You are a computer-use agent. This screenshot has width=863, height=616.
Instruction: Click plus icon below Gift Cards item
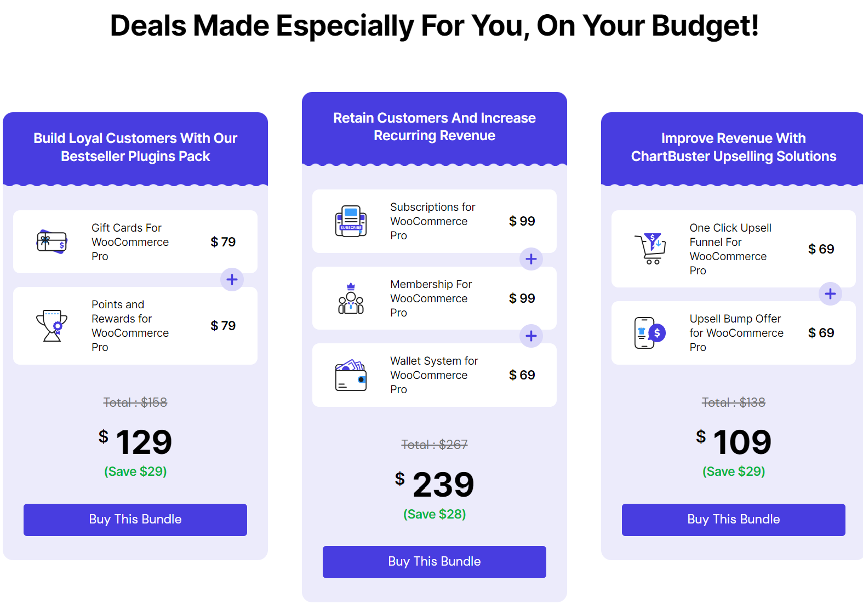point(232,280)
